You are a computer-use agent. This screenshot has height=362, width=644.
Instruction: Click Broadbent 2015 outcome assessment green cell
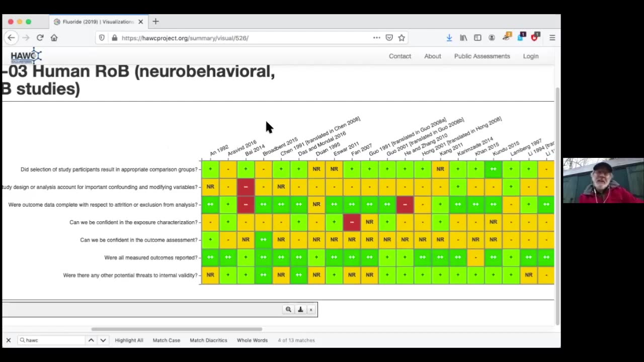pos(263,240)
